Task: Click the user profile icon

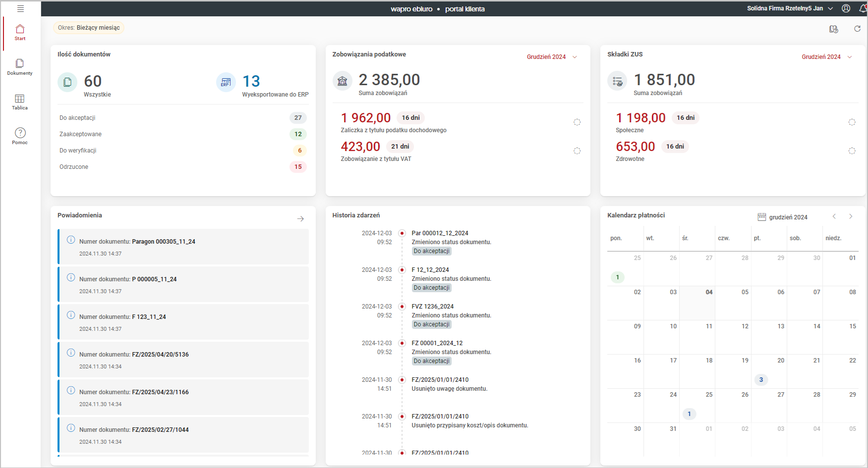Action: click(x=846, y=8)
